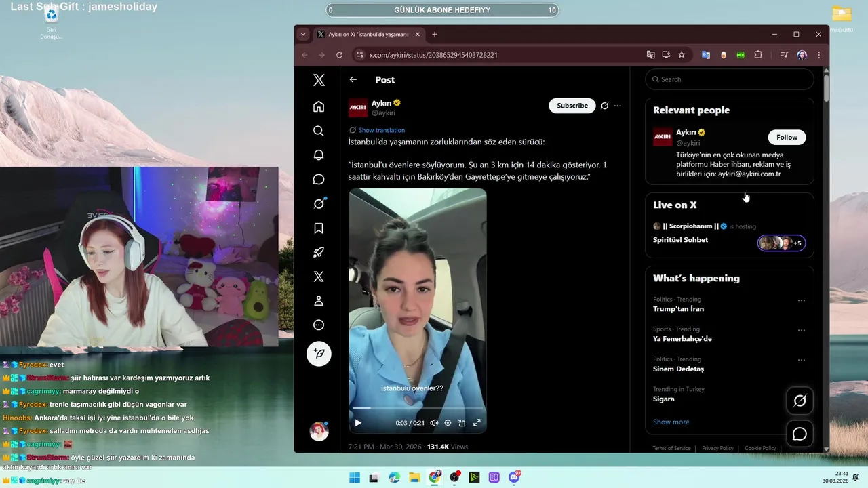Open Premium X icon in sidebar

(x=319, y=277)
